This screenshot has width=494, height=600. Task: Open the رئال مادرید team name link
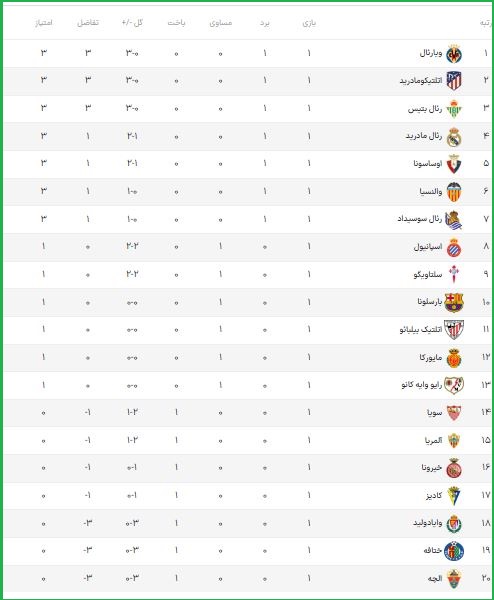424,136
